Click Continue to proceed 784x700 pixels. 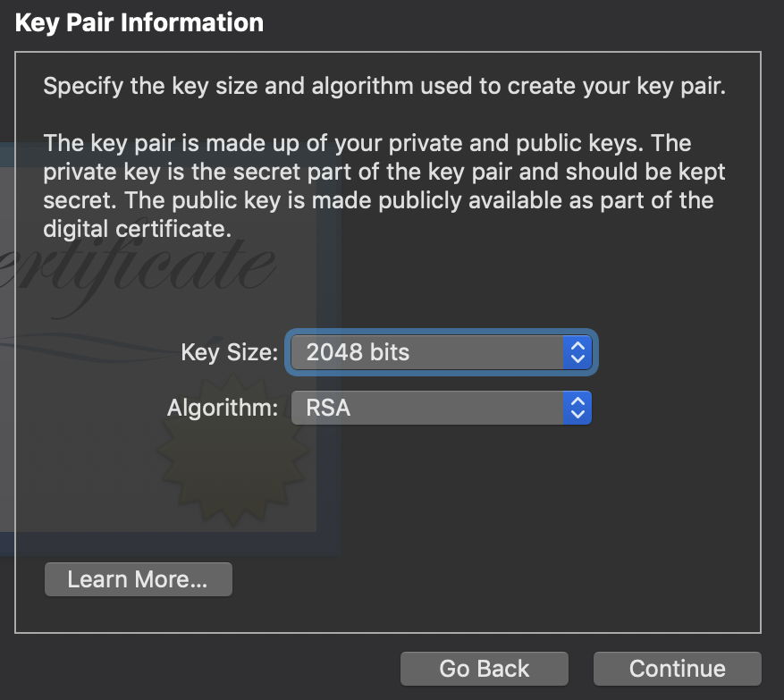point(677,669)
